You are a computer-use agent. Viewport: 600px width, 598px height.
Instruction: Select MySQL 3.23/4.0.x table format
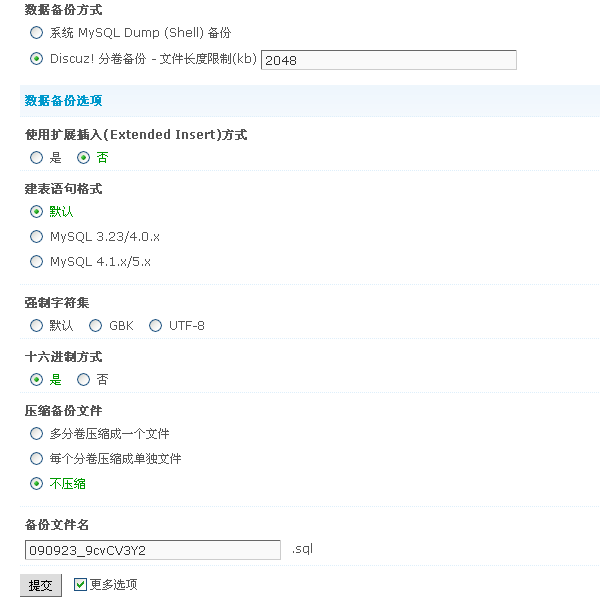[x=37, y=237]
